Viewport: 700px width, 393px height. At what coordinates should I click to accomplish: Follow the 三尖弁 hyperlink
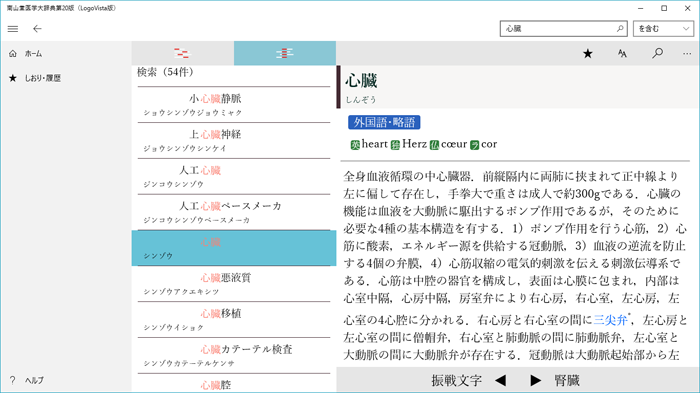tap(610, 320)
